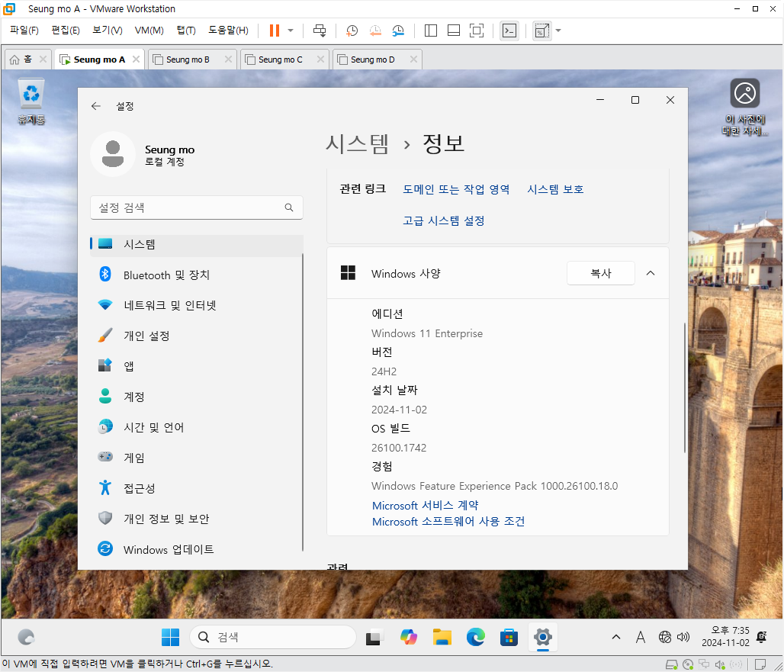Click the 이 사진에 대한 자세 desktop icon
This screenshot has height=672, width=784.
(744, 107)
